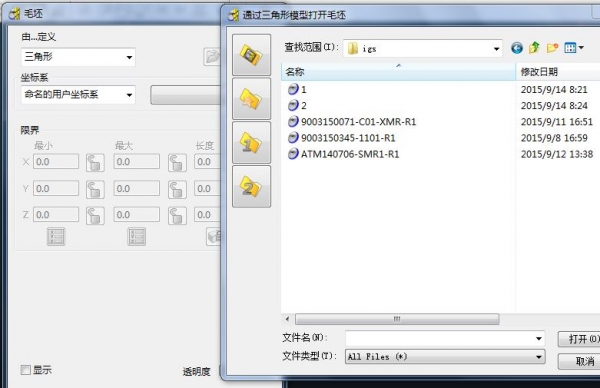Click the horizontal scrollbar thumb in file list
The height and width of the screenshot is (388, 600).
[397, 319]
